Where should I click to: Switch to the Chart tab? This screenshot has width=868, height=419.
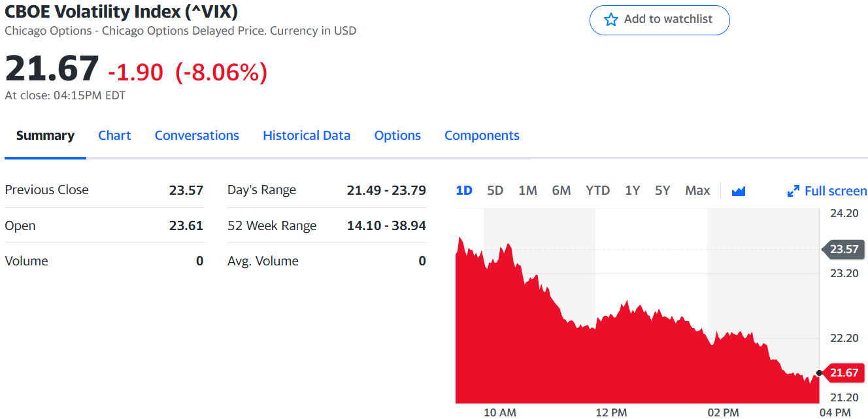tap(114, 135)
